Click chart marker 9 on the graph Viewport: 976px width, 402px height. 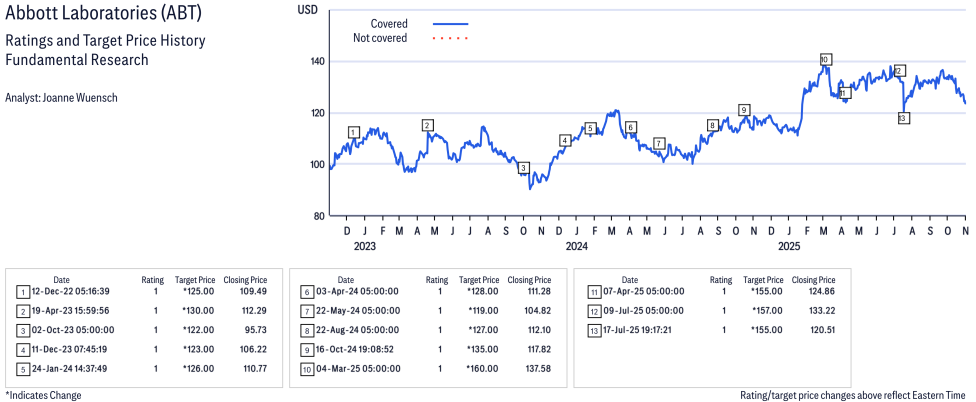coord(744,109)
